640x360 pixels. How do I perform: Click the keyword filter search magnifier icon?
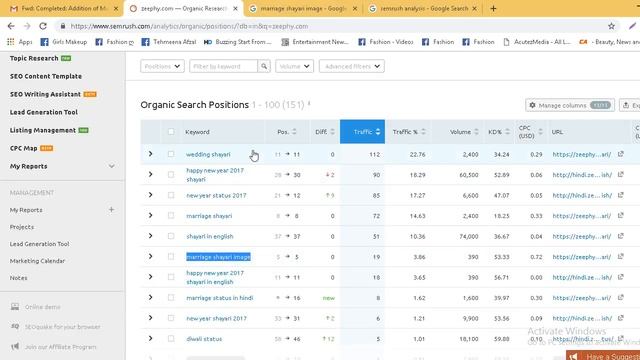pos(264,66)
